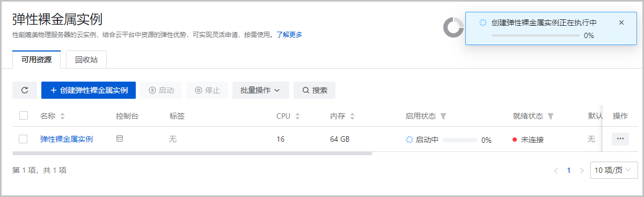
Task: Click 创建弹性裸金属实例 button
Action: (89, 90)
